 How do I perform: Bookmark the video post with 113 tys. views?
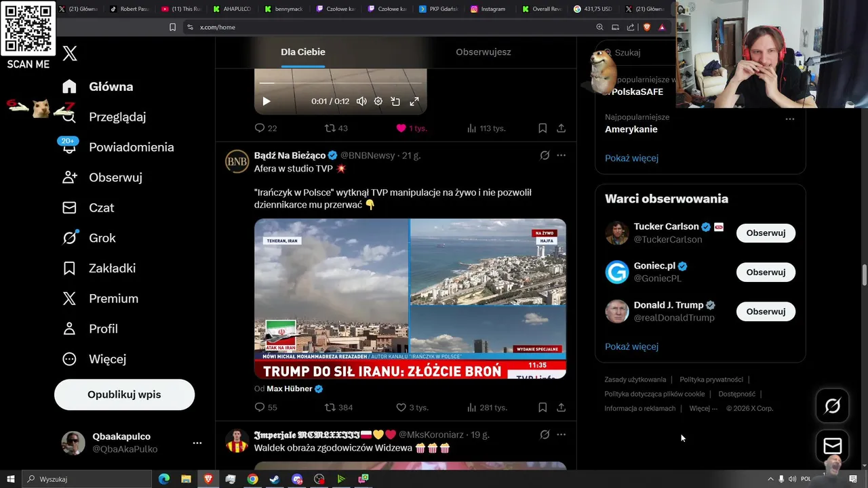click(542, 128)
